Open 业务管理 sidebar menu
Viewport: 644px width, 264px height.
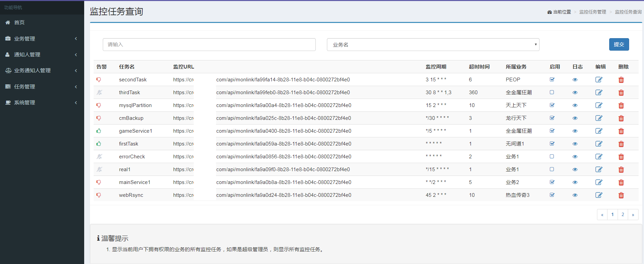tap(42, 38)
